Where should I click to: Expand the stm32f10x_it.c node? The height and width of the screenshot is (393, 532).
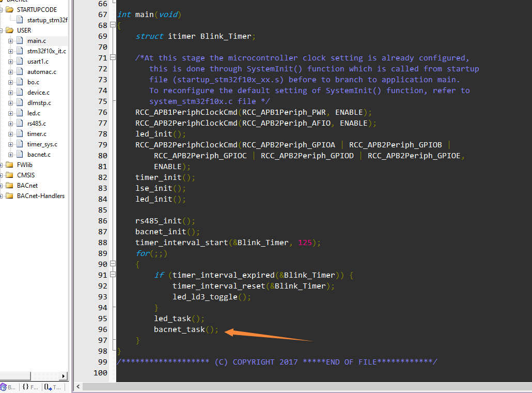pos(10,51)
